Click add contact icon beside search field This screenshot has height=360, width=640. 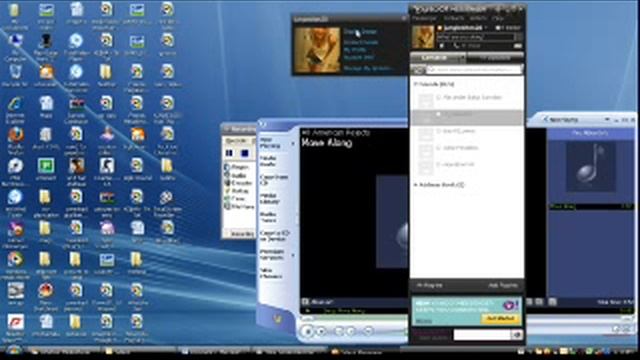point(418,70)
